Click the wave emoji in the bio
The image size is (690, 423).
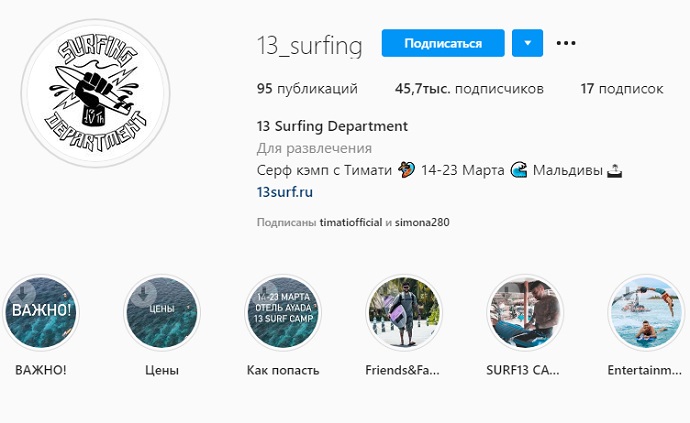519,169
